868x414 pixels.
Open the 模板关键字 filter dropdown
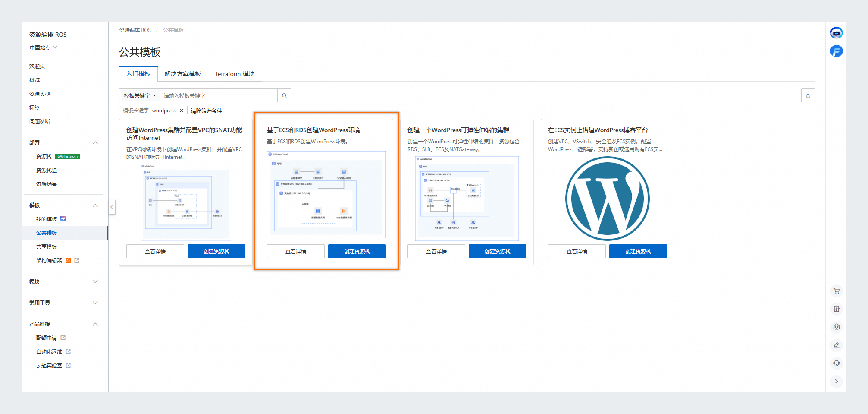tap(140, 95)
